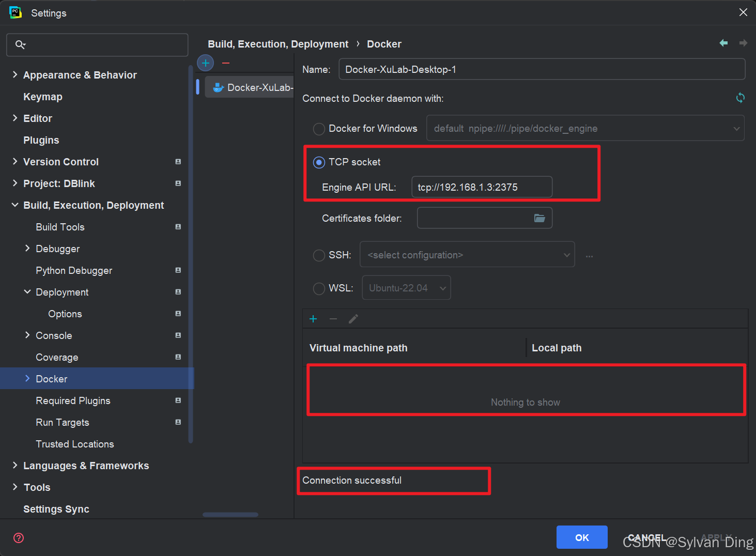Click the Virtual machine path column header

tap(359, 348)
